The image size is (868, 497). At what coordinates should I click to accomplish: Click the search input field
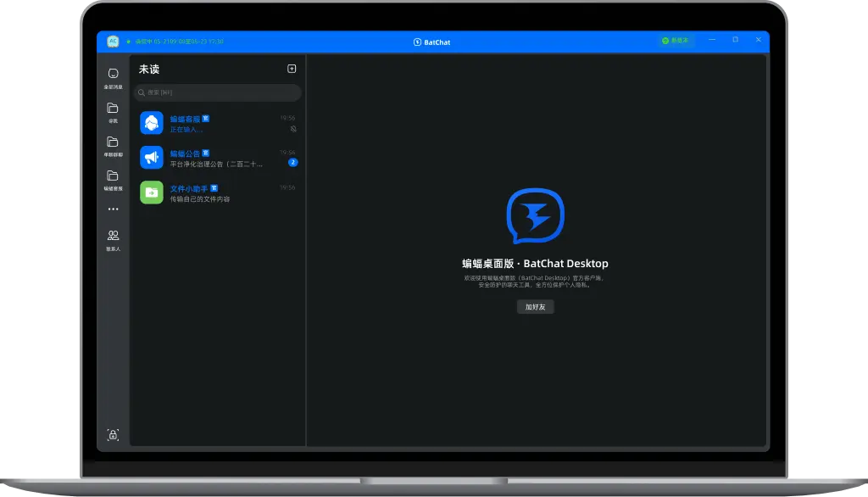219,92
